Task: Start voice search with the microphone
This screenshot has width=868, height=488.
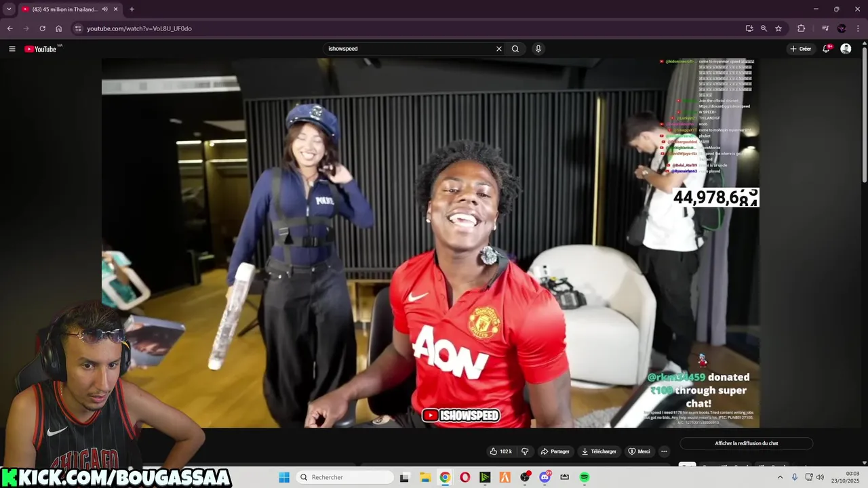Action: 538,49
